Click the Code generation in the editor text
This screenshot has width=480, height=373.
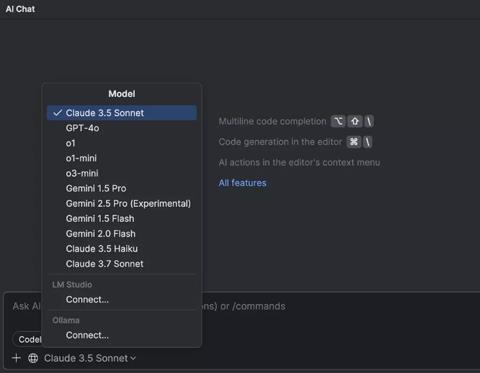click(280, 142)
